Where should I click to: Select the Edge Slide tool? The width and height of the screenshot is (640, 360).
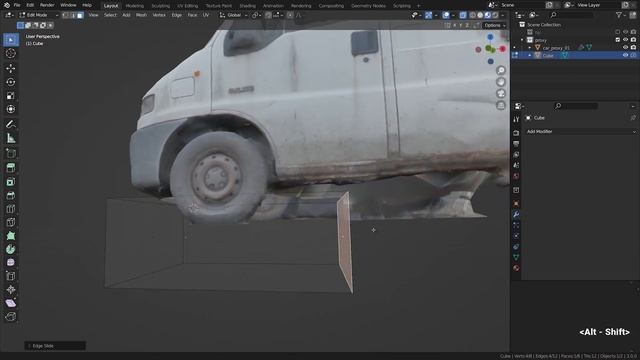tap(11, 276)
